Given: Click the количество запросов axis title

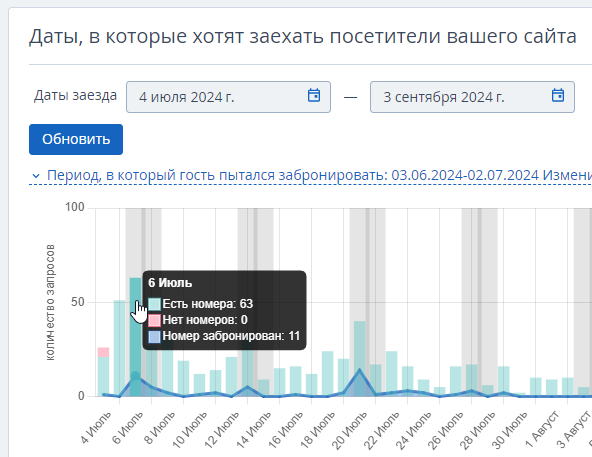Looking at the screenshot, I should pyautogui.click(x=50, y=302).
